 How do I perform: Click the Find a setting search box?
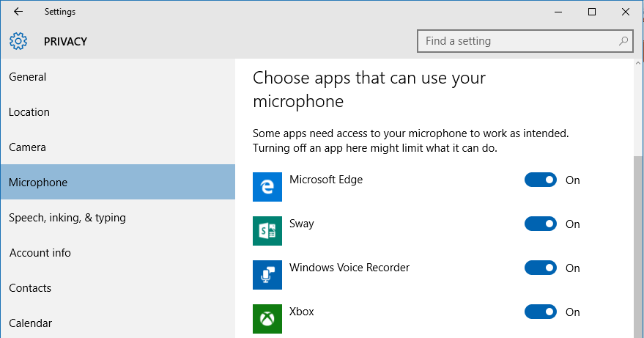(x=525, y=41)
